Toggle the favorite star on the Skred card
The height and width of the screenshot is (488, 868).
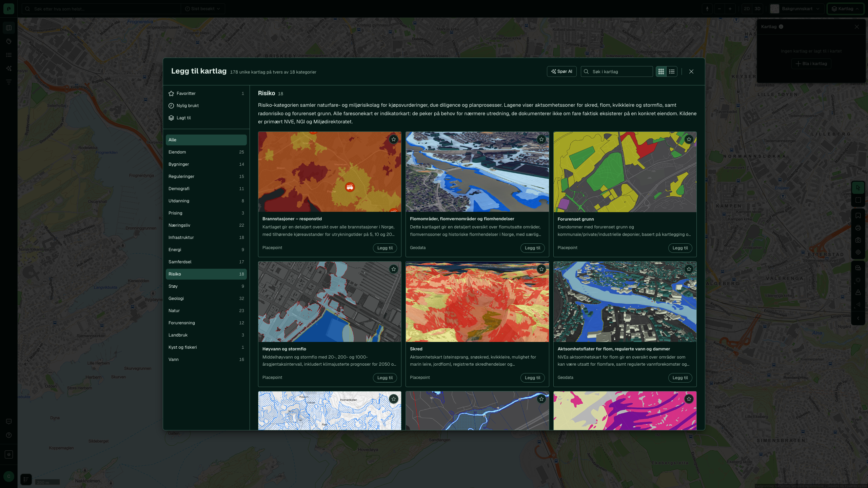541,269
